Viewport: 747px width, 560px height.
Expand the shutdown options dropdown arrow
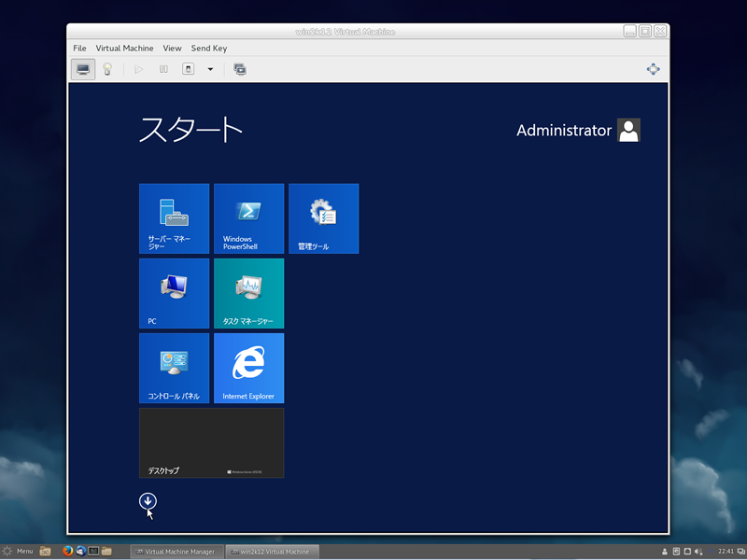point(210,69)
